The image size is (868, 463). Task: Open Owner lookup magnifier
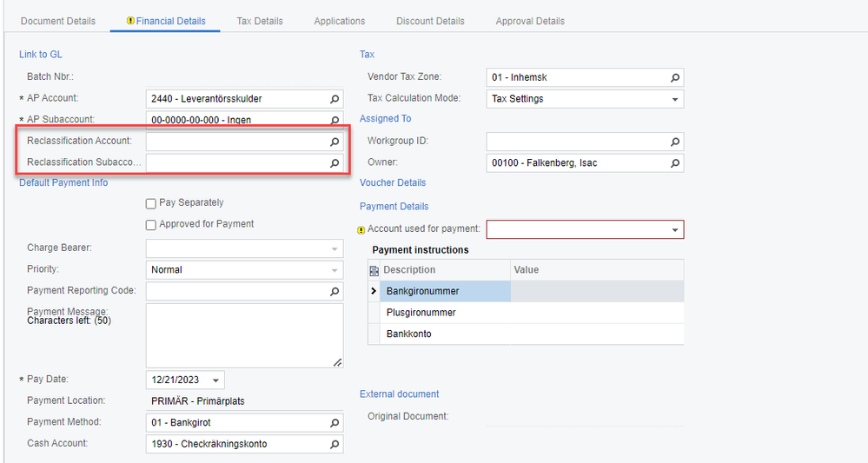coord(675,163)
